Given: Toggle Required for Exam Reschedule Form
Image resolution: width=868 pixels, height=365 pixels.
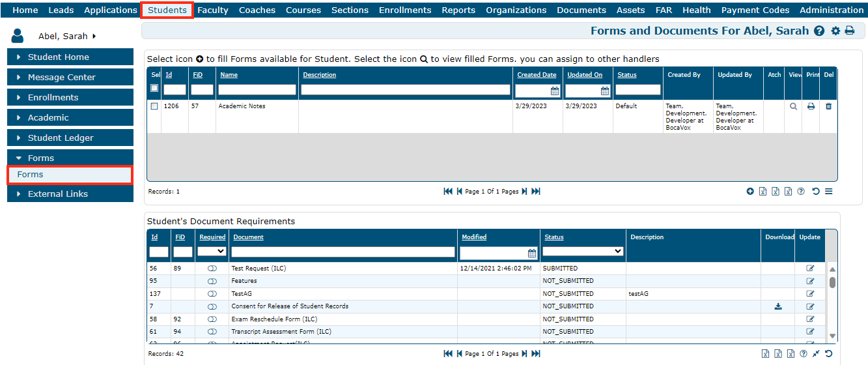Looking at the screenshot, I should [x=212, y=319].
